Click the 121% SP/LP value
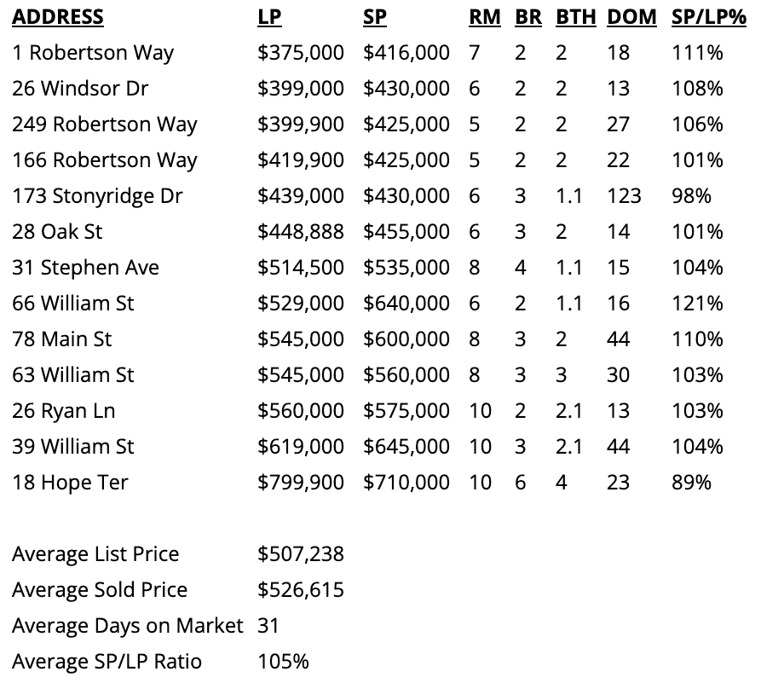 [697, 304]
